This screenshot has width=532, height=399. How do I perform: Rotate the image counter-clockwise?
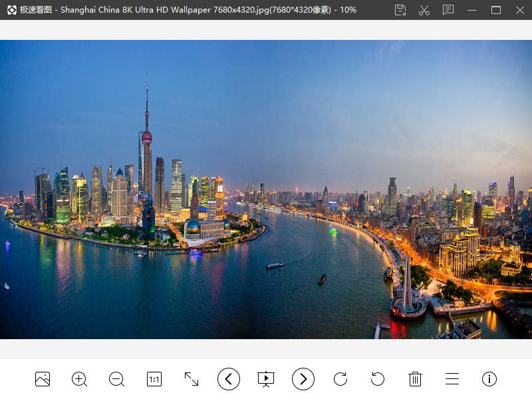(378, 379)
